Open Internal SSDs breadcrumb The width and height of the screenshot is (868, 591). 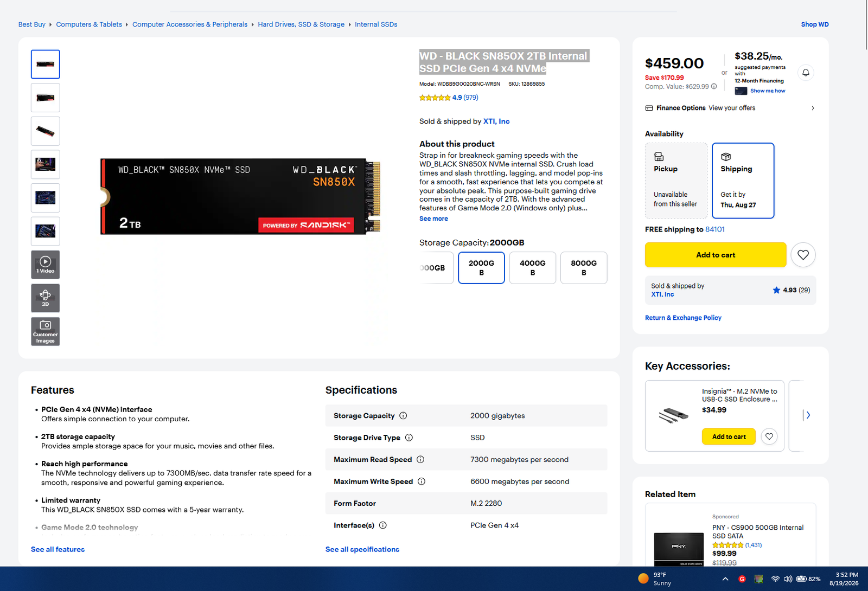click(x=376, y=24)
